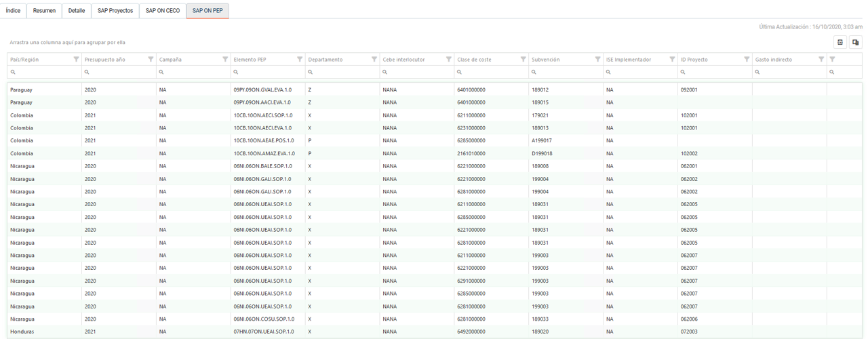Click cost class value 2161010000
The image size is (868, 339).
[492, 153]
